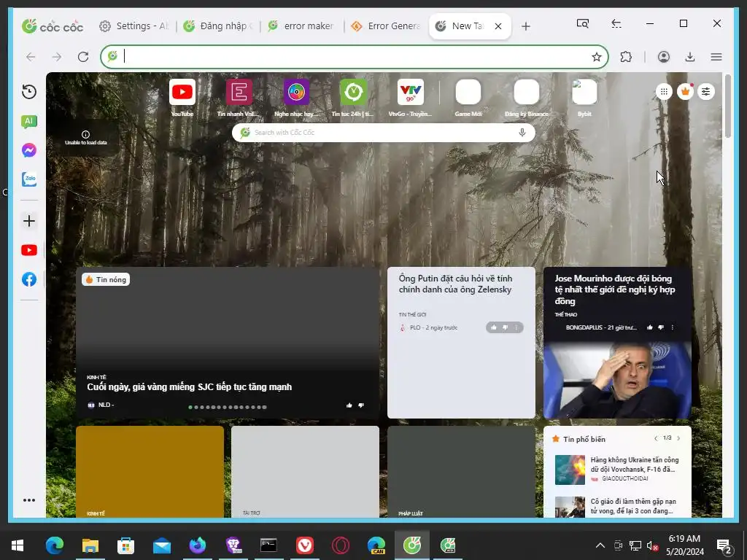Open more options on Mourinho article
This screenshot has width=747, height=560.
tap(672, 327)
